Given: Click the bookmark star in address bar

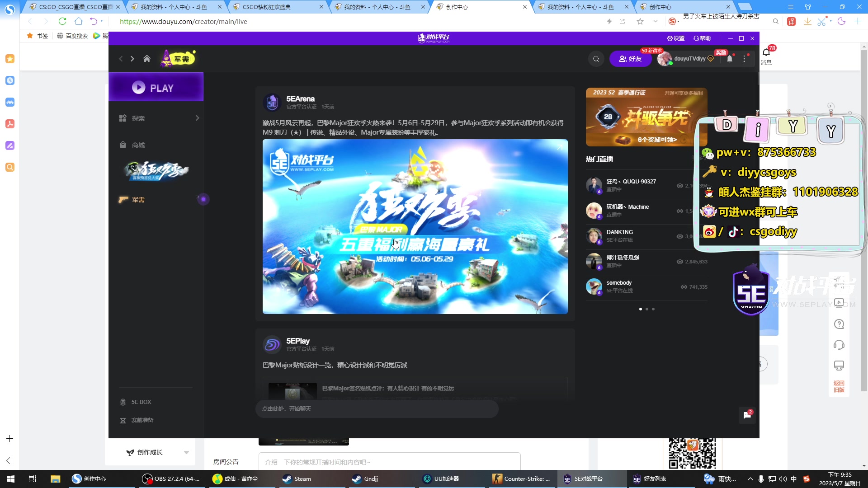Looking at the screenshot, I should (x=640, y=21).
